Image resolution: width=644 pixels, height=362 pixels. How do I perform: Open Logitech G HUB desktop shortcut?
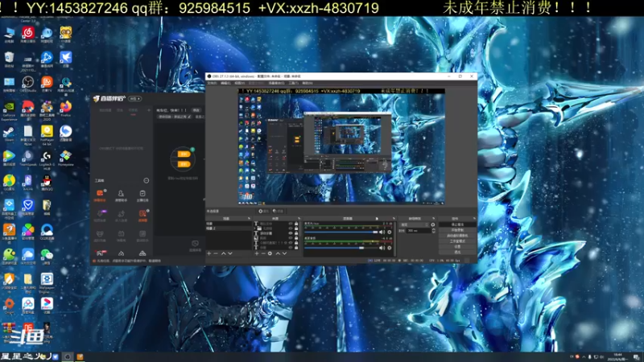pos(47,159)
